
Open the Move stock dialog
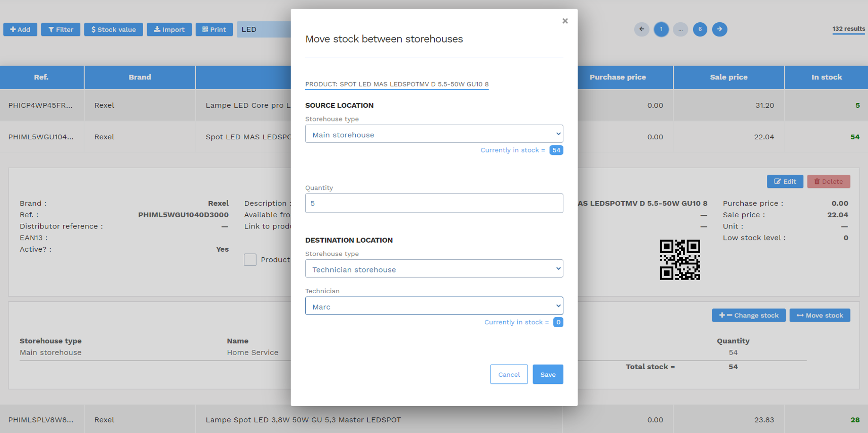[x=820, y=315]
